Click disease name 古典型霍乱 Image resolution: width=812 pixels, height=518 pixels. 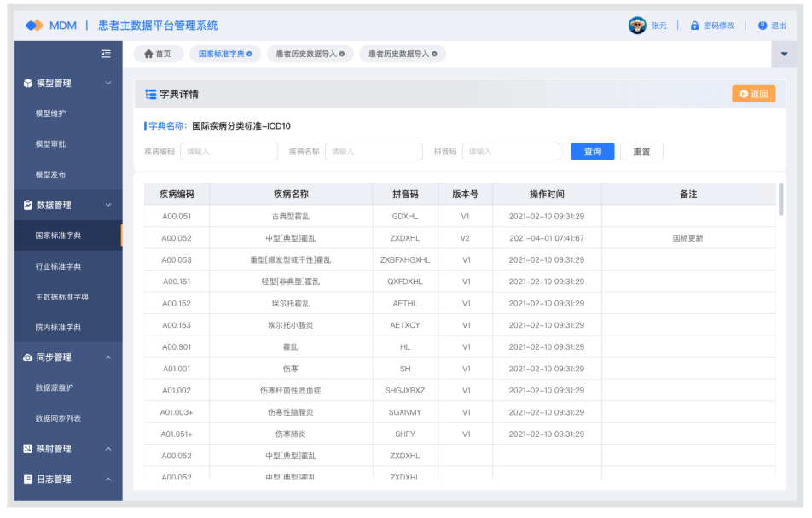click(291, 217)
